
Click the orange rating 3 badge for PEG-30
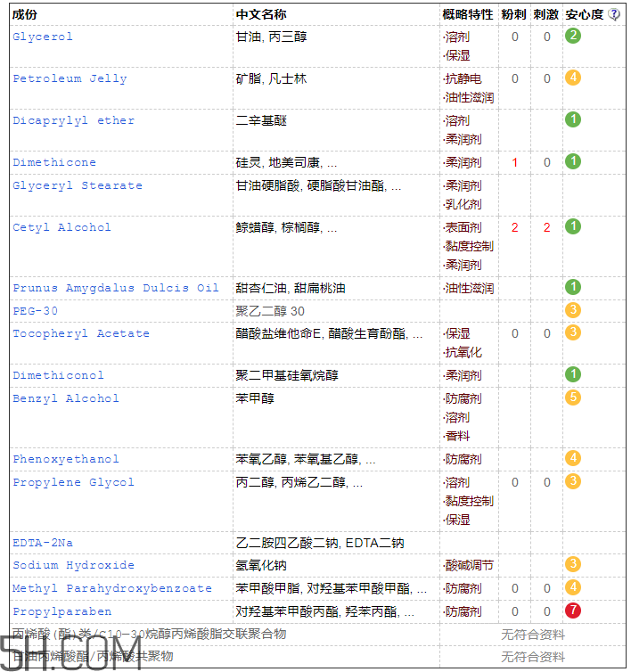pyautogui.click(x=573, y=310)
